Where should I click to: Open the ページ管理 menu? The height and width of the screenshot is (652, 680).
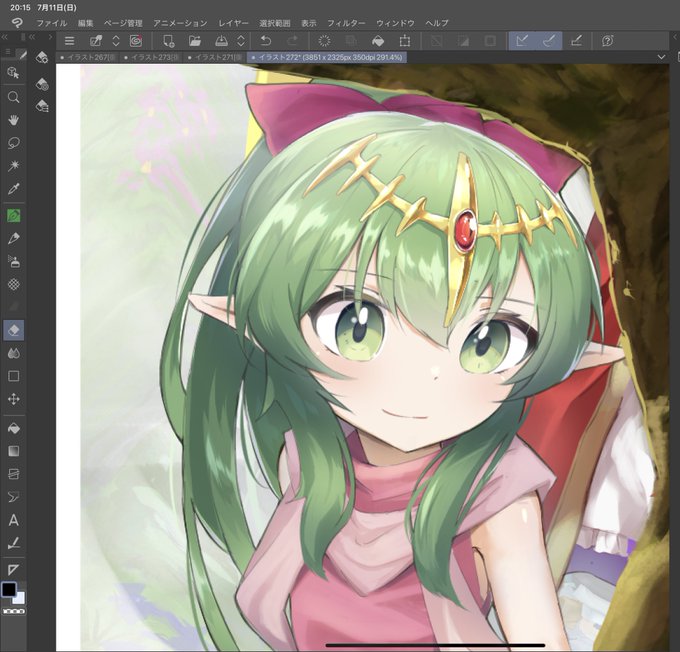click(x=123, y=23)
